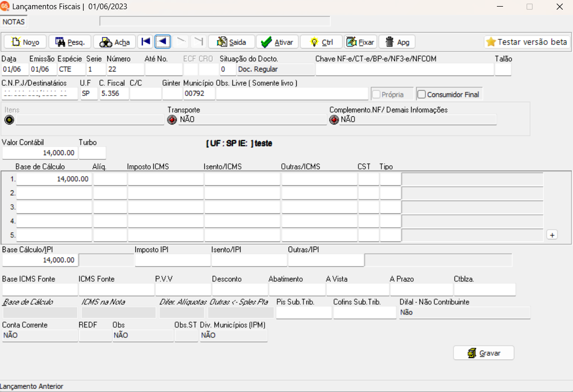
Task: Click the Outras/IPI field
Action: [326, 260]
